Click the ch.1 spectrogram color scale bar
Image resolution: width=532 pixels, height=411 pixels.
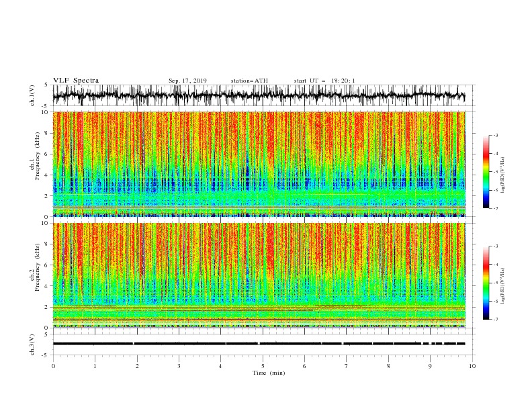486,172
